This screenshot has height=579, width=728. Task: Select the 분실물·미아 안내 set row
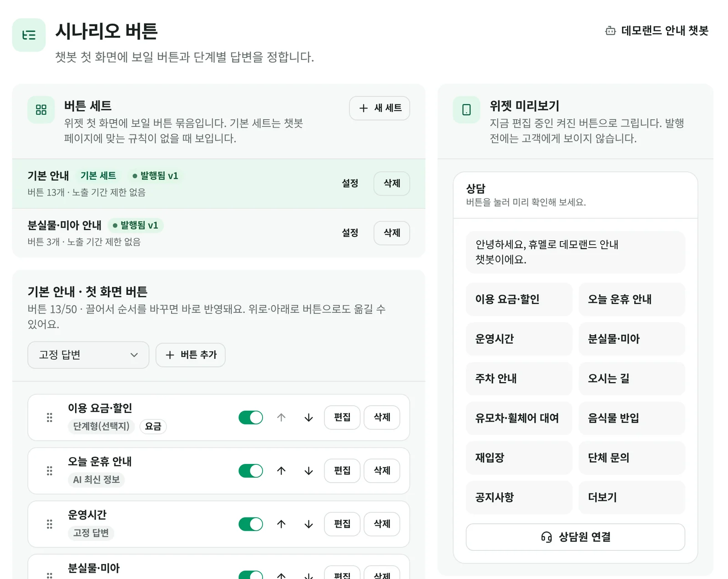(x=219, y=233)
